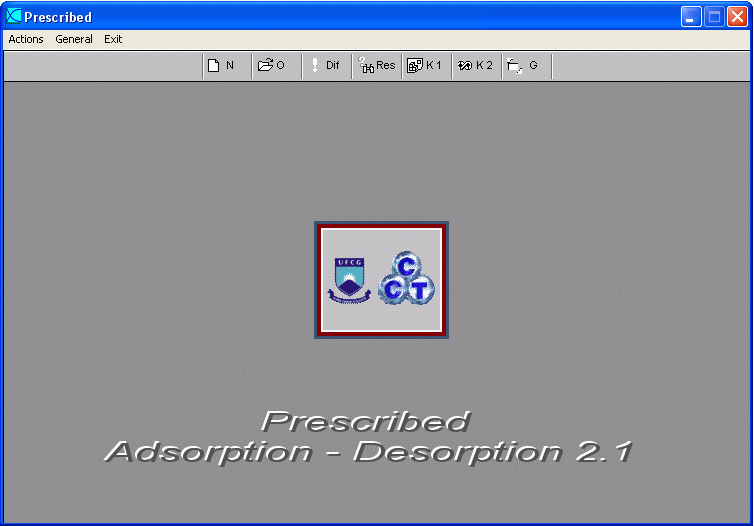Close the Prescribed window
The width and height of the screenshot is (754, 526).
point(737,17)
